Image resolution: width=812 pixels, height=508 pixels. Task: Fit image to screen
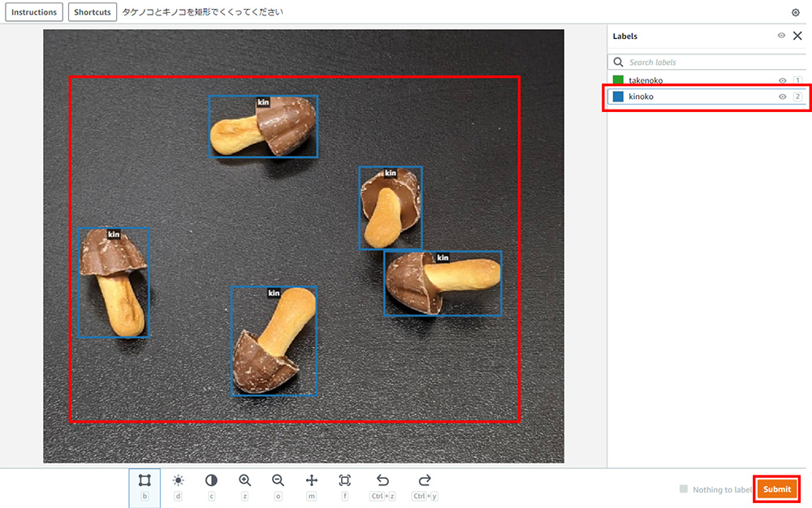coord(344,480)
